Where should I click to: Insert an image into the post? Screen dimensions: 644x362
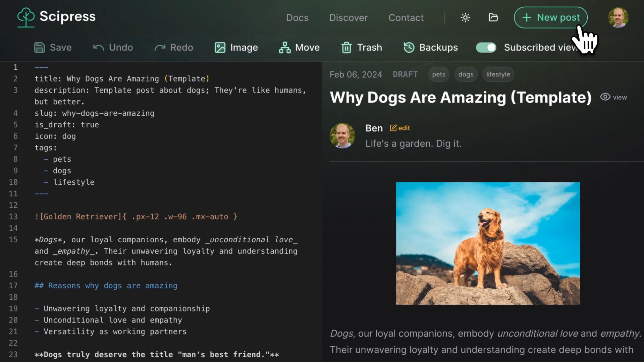pyautogui.click(x=236, y=47)
